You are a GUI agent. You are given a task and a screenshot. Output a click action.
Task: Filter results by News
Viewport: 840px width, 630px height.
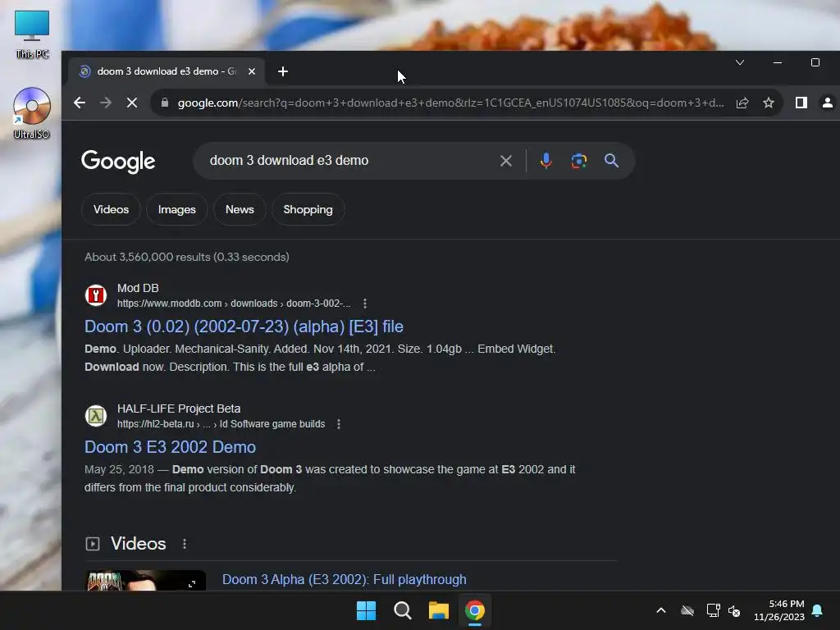click(x=240, y=209)
